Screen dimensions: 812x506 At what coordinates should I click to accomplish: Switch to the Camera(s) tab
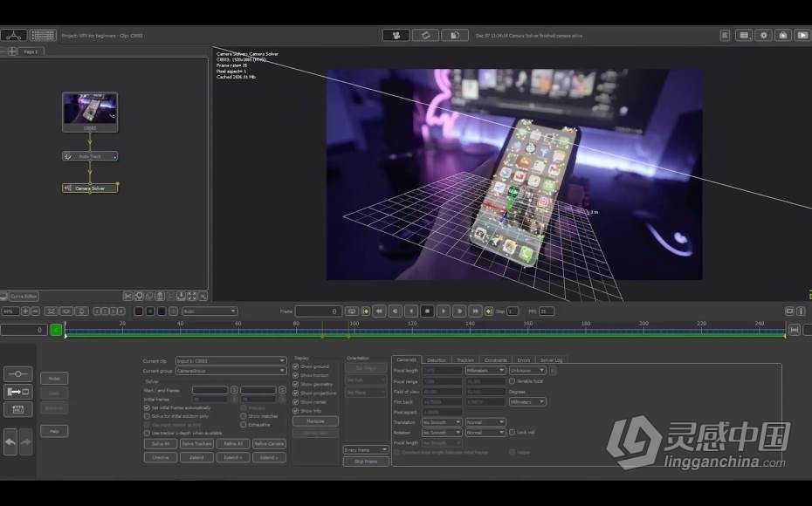tap(407, 359)
